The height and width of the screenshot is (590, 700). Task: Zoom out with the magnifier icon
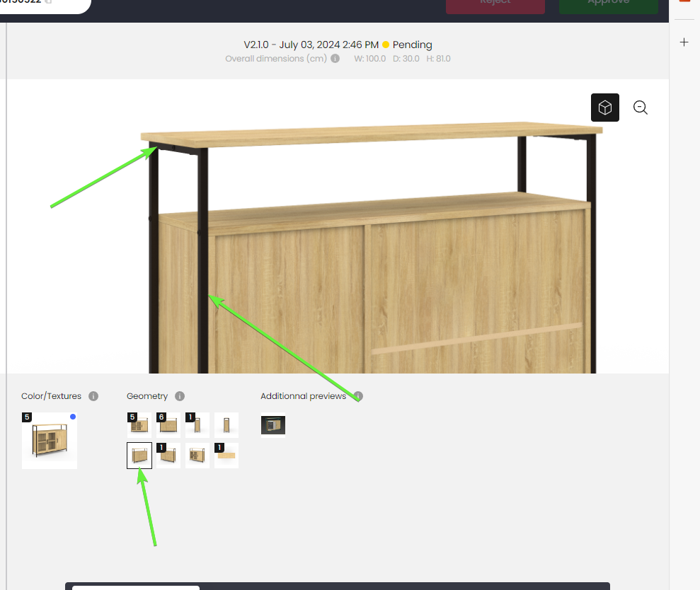click(640, 108)
